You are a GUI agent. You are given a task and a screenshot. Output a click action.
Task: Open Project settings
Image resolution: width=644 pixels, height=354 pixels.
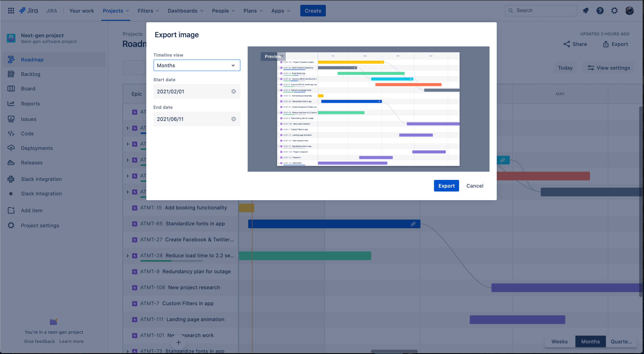tap(40, 225)
